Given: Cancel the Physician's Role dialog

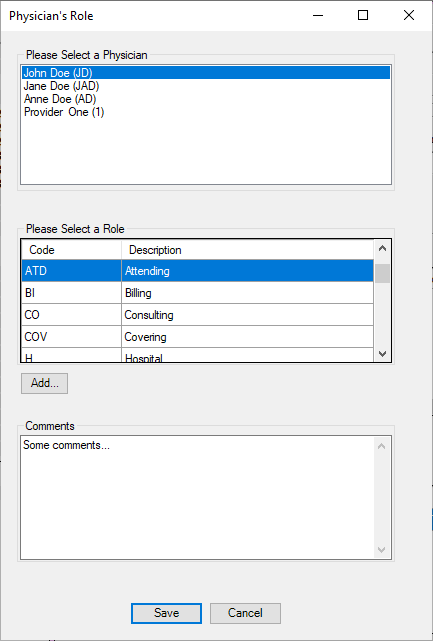Looking at the screenshot, I should point(245,613).
